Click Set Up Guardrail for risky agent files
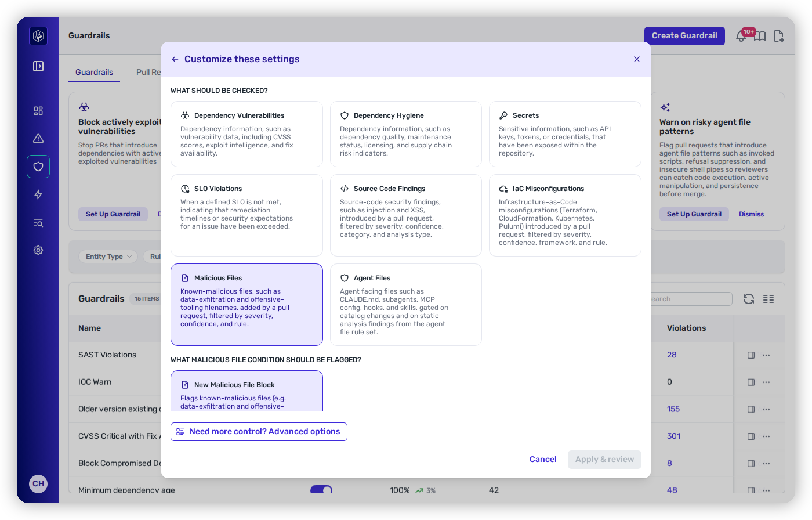The height and width of the screenshot is (520, 812). click(694, 214)
